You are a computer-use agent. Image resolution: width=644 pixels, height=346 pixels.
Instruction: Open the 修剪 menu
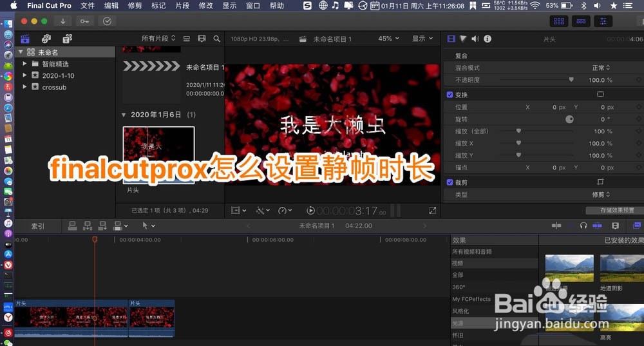click(135, 5)
